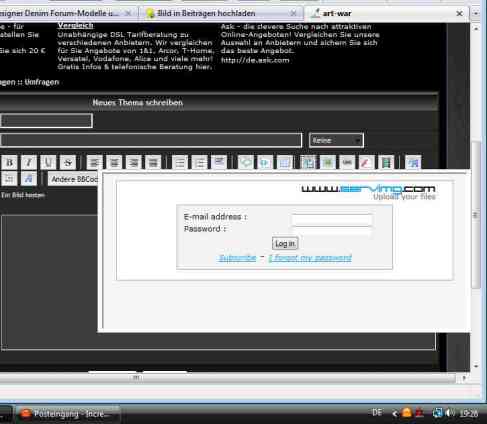
Task: Click the volume icon in system tray
Action: pos(450,413)
